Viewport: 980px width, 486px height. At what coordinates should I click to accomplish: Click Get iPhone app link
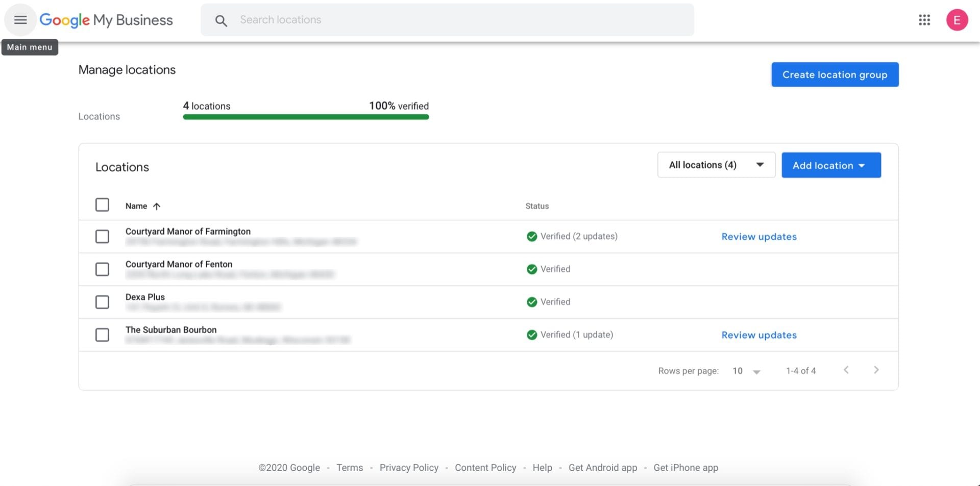[685, 468]
